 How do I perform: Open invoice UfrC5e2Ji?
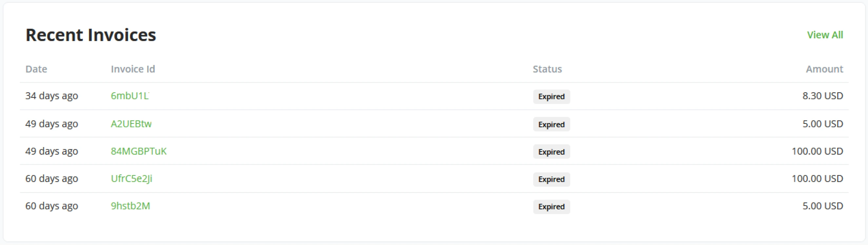pyautogui.click(x=131, y=179)
